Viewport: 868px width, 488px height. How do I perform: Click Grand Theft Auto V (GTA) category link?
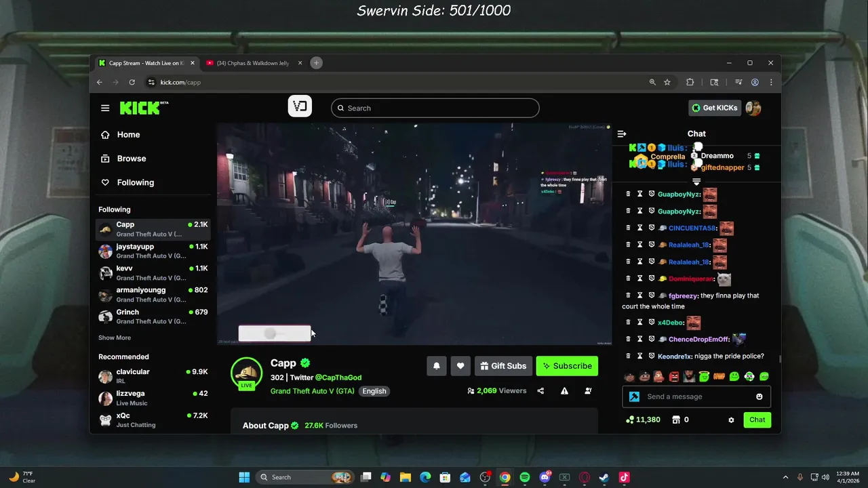click(x=312, y=391)
